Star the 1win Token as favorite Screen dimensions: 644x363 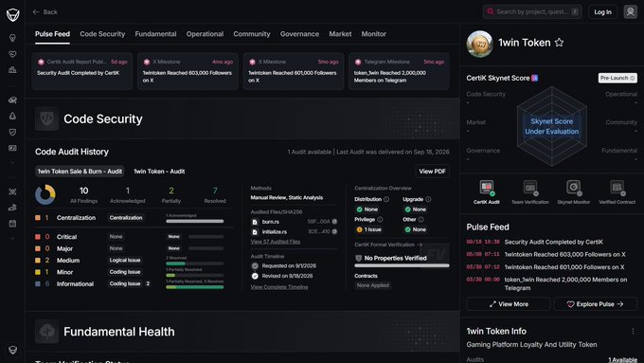click(x=559, y=43)
